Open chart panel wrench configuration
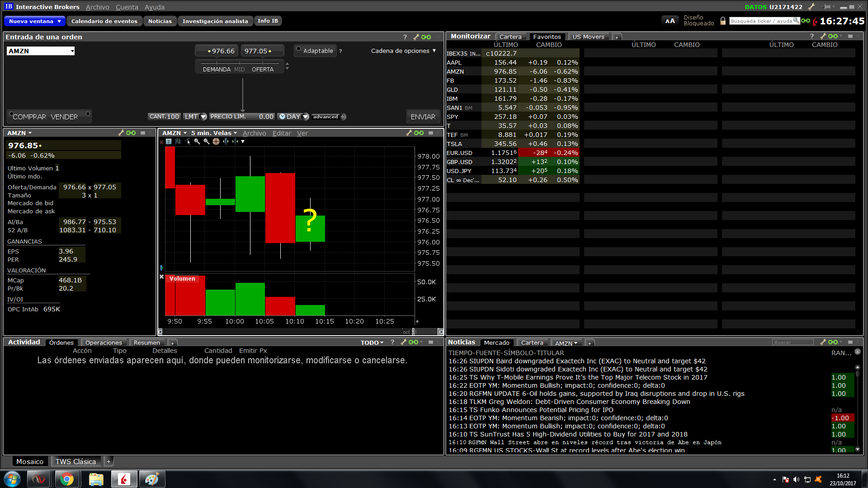This screenshot has width=868, height=488. (409, 133)
